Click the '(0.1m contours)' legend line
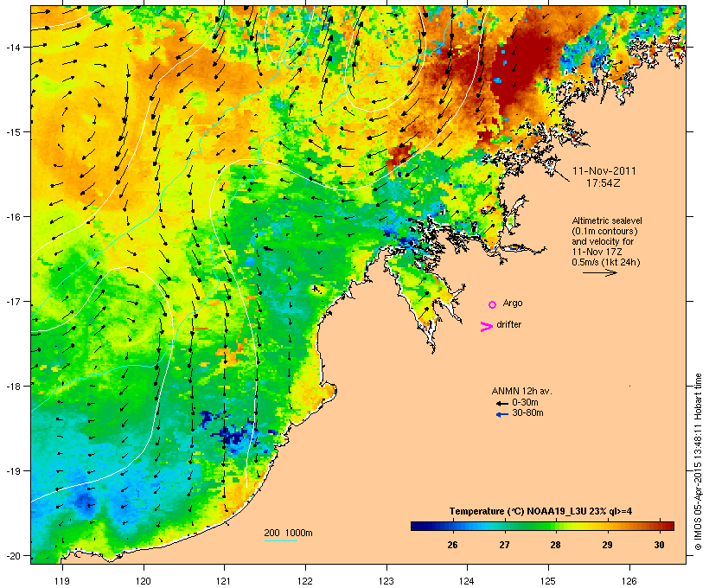 (604, 231)
